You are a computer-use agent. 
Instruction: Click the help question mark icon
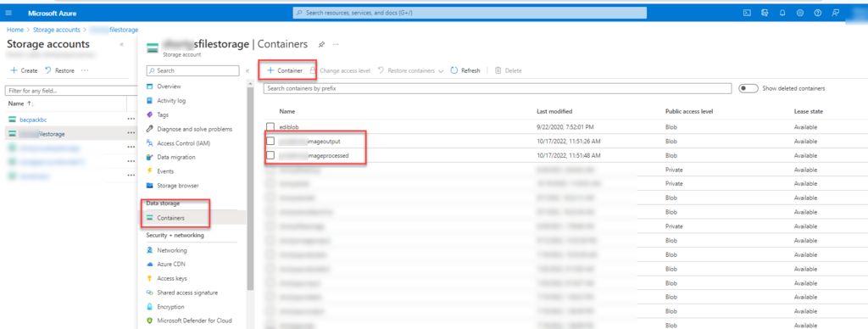coord(818,13)
